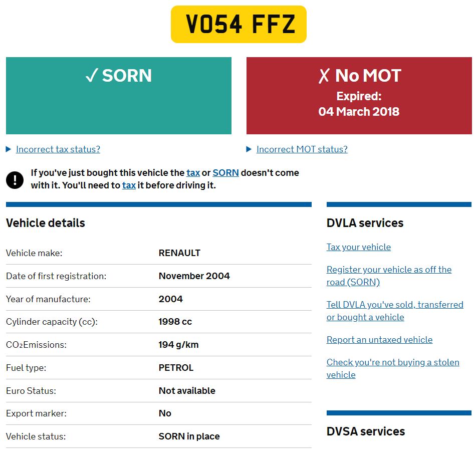Click the triangle beside Incorrect tax status
Image resolution: width=476 pixels, height=450 pixels.
(x=9, y=149)
